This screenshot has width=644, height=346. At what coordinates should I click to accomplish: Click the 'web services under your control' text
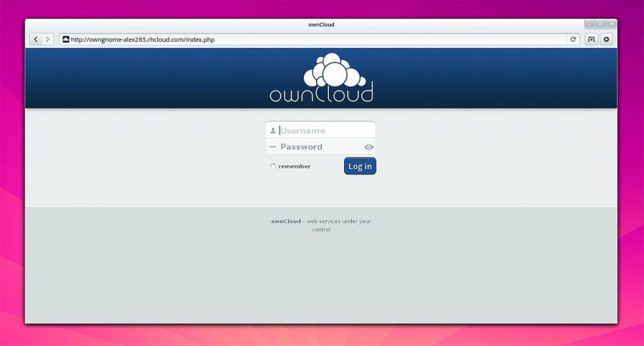pos(338,225)
